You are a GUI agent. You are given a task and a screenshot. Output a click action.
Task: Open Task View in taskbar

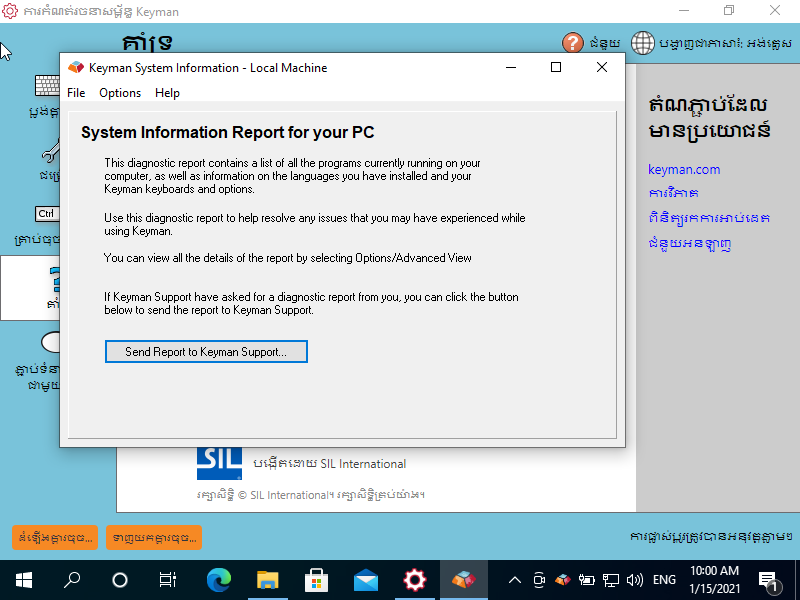168,580
